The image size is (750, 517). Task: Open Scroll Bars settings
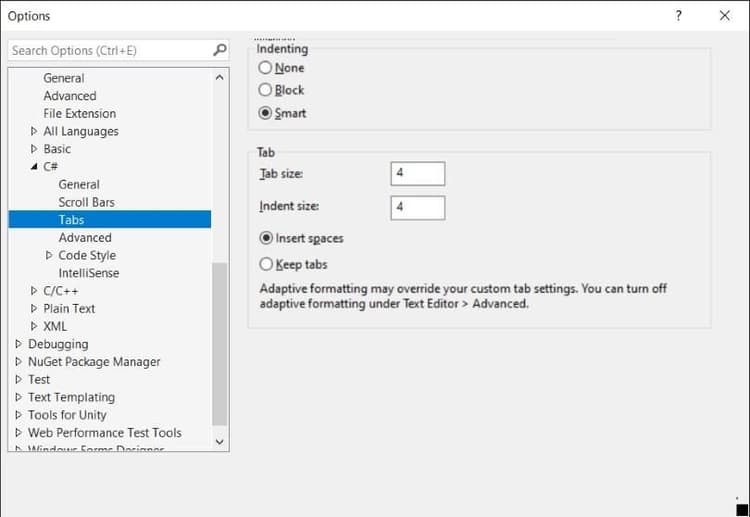[87, 202]
